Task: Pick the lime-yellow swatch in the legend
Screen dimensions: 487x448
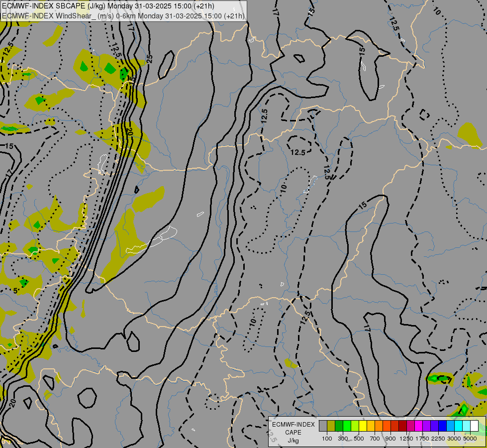Action: tap(355, 426)
